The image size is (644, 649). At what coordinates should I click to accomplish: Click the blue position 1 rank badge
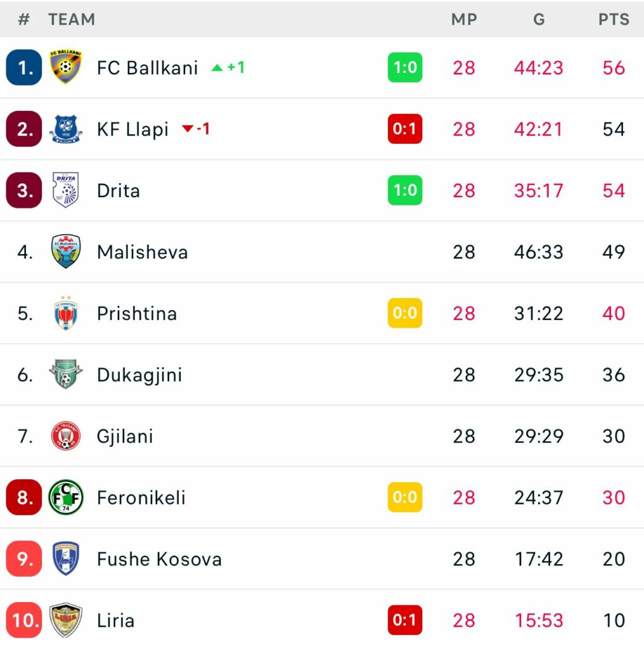[x=24, y=68]
